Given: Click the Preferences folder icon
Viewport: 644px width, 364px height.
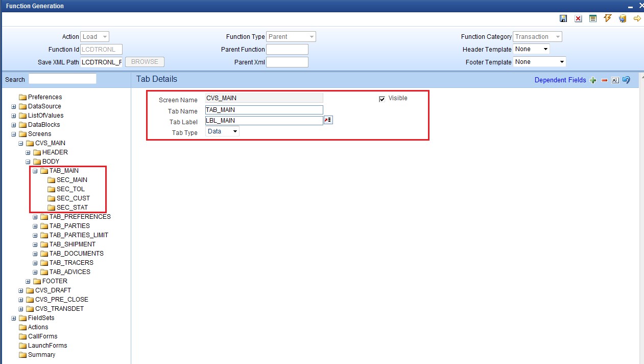Looking at the screenshot, I should [22, 97].
